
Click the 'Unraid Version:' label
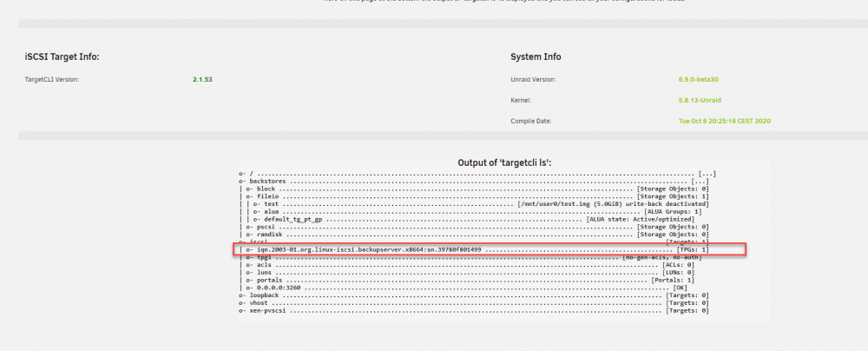pos(533,79)
